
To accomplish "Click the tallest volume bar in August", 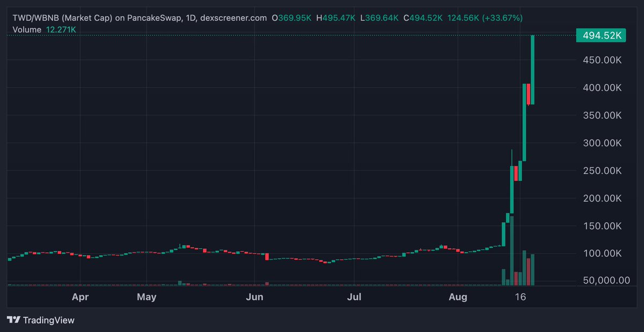I will [x=512, y=250].
